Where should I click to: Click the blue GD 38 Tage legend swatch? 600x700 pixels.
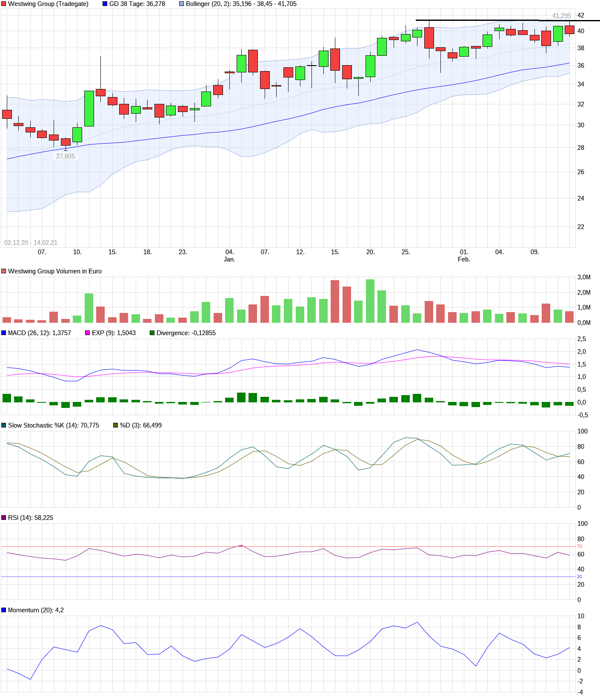tap(105, 4)
